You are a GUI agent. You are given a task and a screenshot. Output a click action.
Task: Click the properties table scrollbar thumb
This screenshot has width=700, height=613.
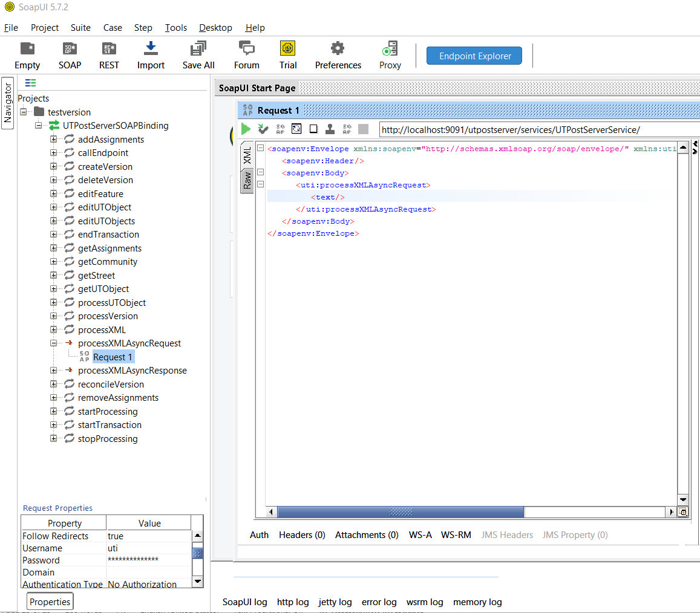coord(197,553)
